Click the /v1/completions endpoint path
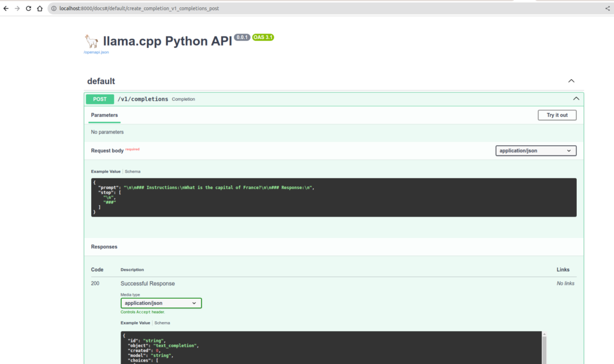This screenshot has height=364, width=614. click(143, 99)
